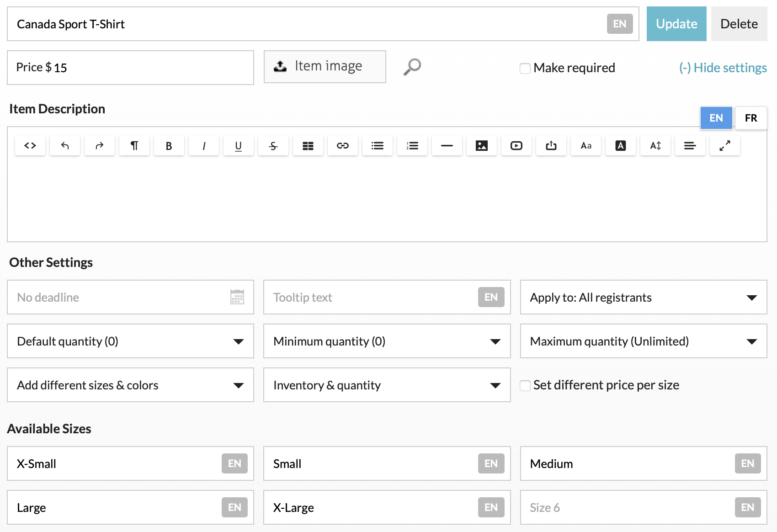Insert a video using the video icon
777x532 pixels.
pos(516,146)
